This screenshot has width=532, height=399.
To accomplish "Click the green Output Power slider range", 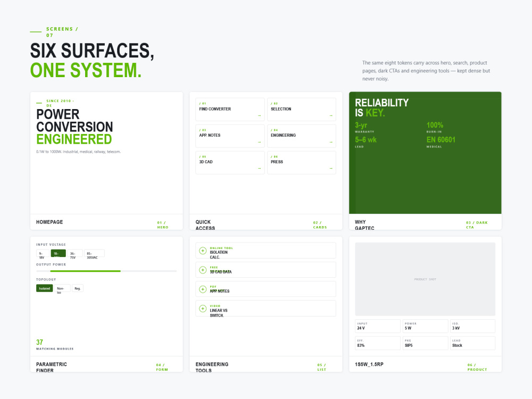I will [85, 271].
